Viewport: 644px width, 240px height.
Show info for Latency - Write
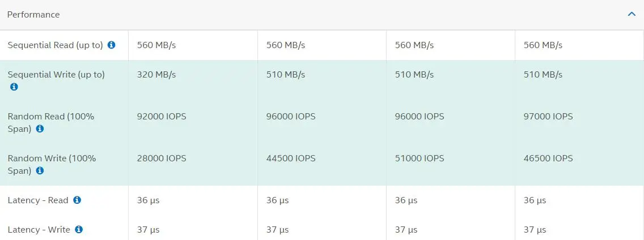(79, 229)
